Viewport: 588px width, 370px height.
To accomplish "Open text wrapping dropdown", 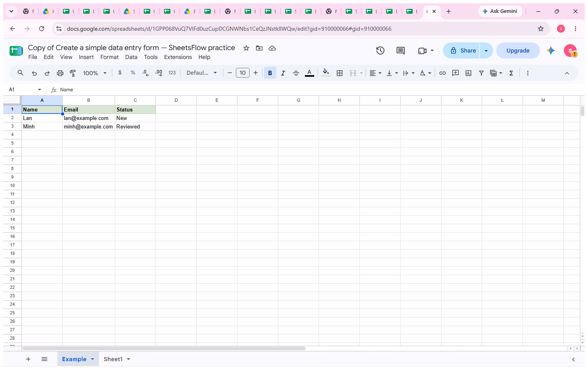I will tap(409, 73).
